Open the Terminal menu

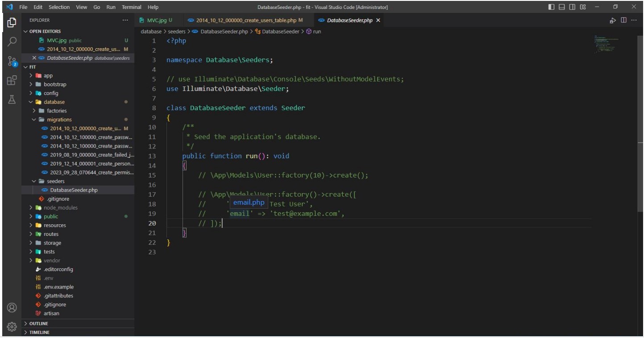pos(131,7)
